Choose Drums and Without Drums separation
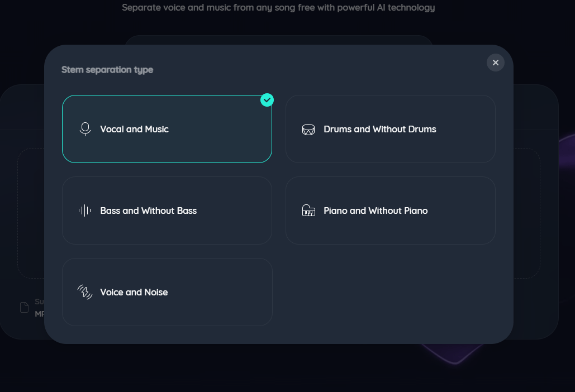The width and height of the screenshot is (575, 392). [x=390, y=128]
